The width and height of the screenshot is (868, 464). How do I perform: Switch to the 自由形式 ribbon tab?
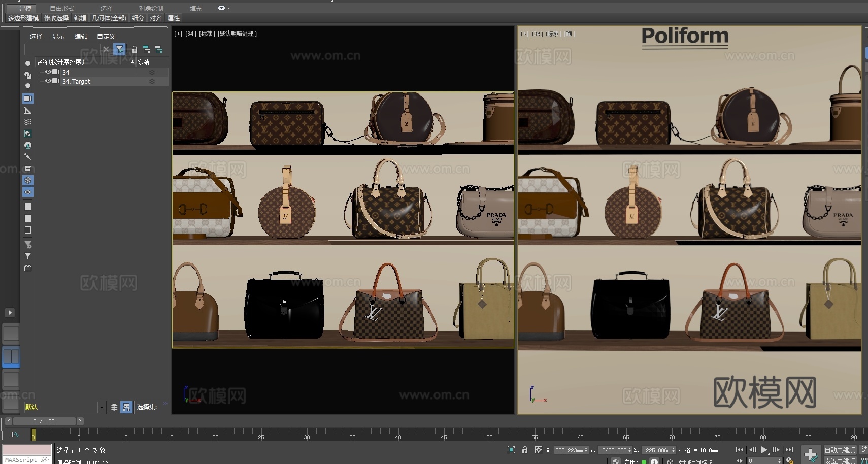coord(62,8)
